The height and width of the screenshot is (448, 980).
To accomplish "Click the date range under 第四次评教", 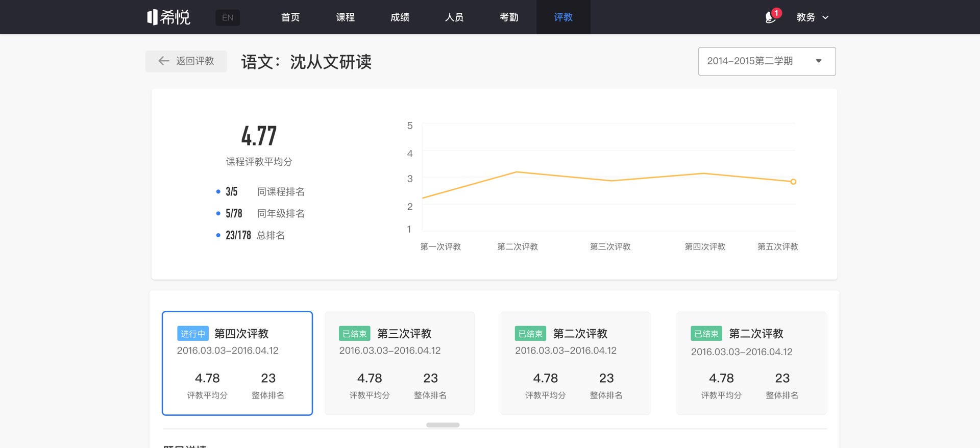I will point(228,351).
